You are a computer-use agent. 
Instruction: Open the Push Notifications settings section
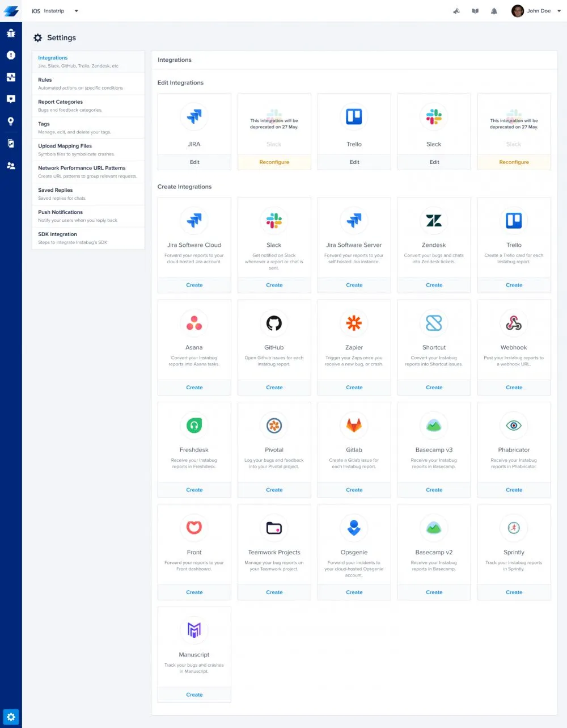88,216
